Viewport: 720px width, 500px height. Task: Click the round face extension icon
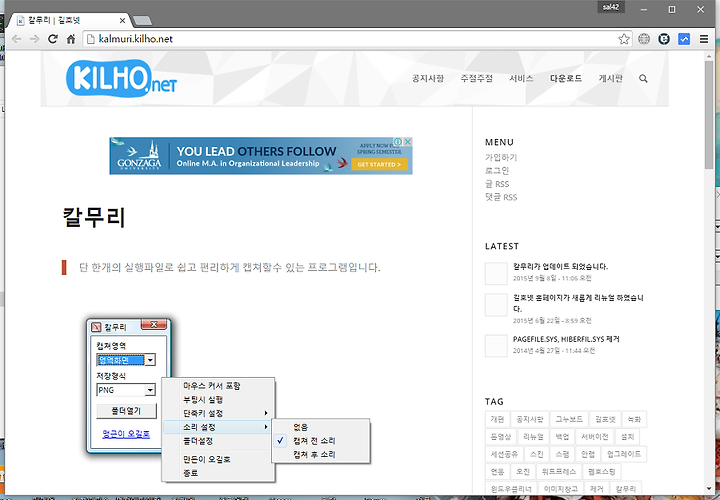click(664, 39)
